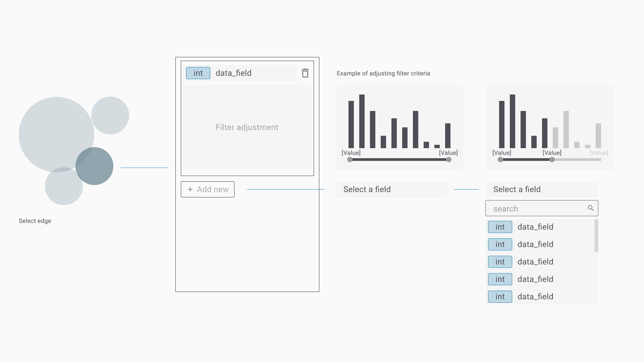This screenshot has height=362, width=644.
Task: Click right slider handle of the full-range histogram
Action: pos(449,160)
